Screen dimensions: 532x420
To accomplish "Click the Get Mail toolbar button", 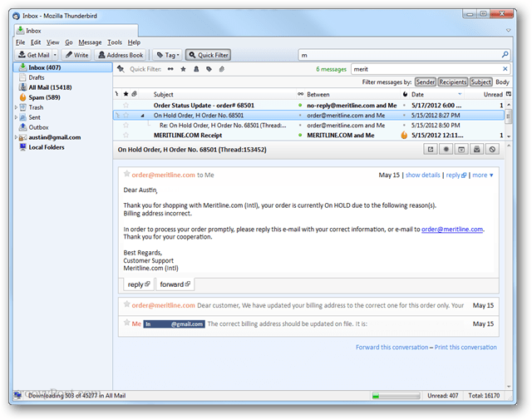I will pos(33,55).
